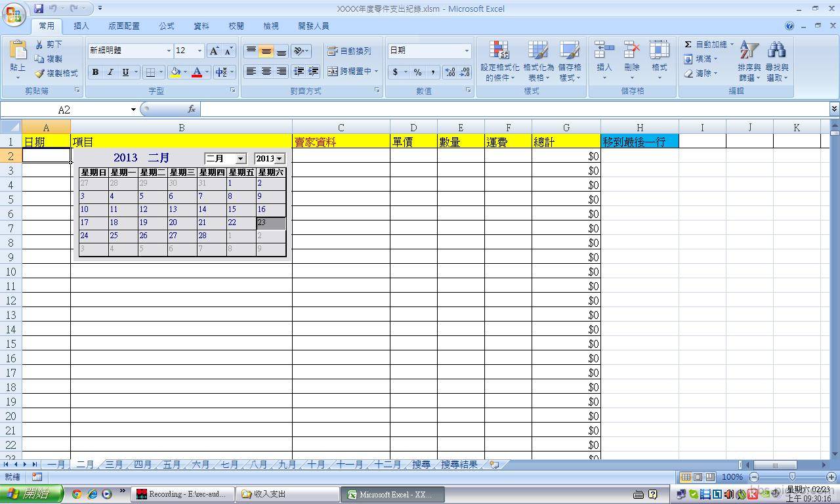840x504 pixels.
Task: Click Windows 開始 Start button
Action: (x=31, y=493)
